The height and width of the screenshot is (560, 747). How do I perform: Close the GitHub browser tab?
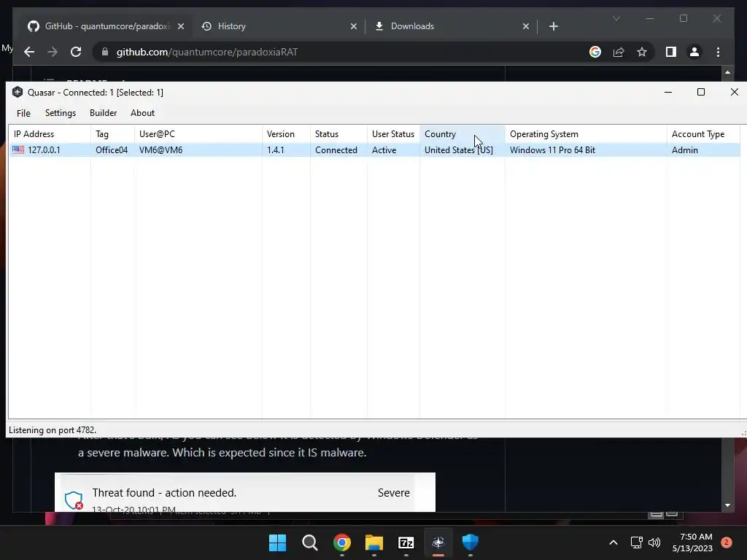click(181, 27)
